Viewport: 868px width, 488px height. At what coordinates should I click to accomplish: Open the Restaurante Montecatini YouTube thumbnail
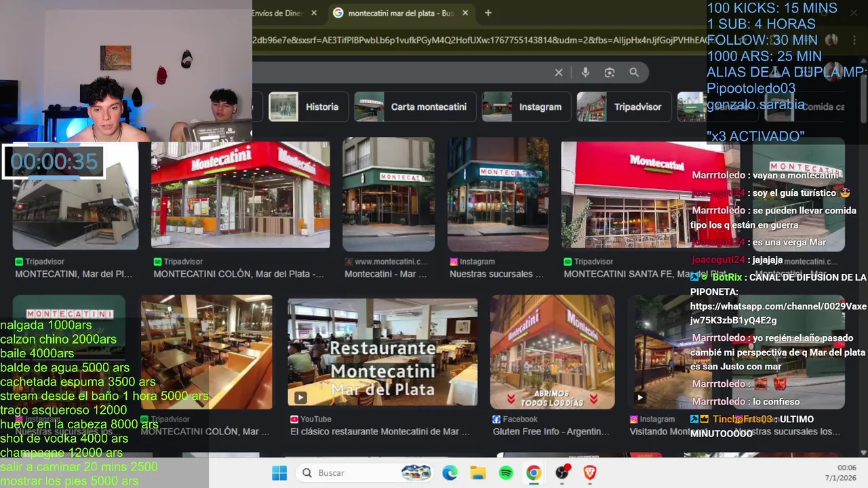[382, 352]
